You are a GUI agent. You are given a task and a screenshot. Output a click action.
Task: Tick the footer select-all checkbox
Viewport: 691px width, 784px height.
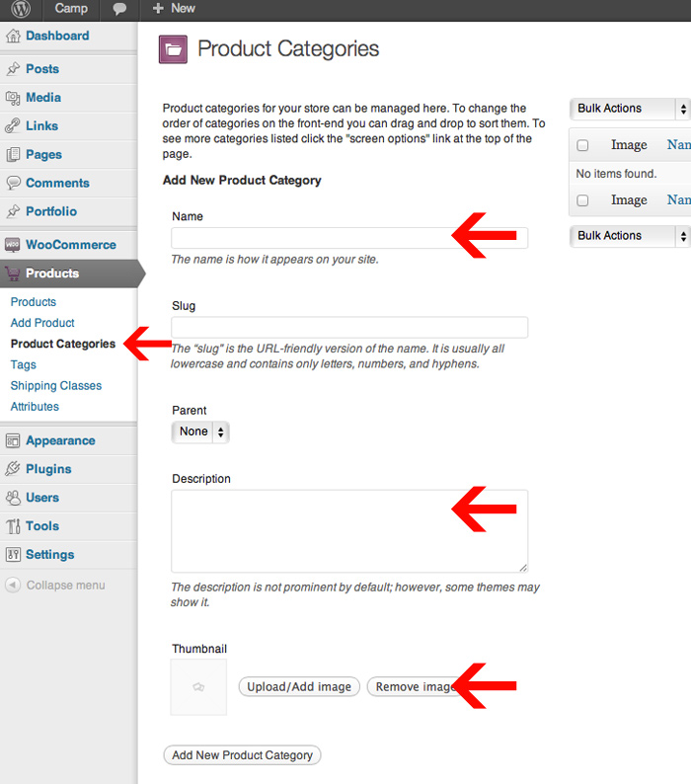[x=582, y=200]
